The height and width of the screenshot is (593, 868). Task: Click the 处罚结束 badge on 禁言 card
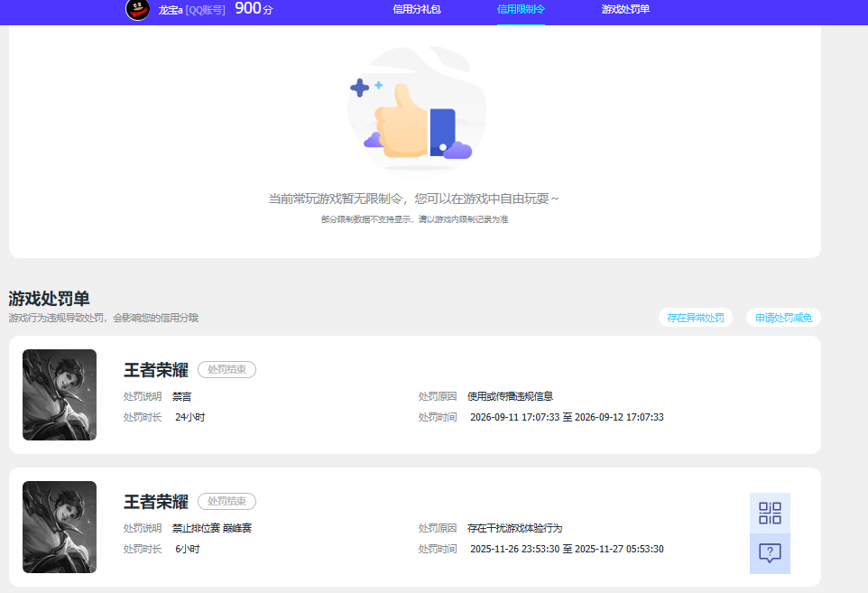227,369
